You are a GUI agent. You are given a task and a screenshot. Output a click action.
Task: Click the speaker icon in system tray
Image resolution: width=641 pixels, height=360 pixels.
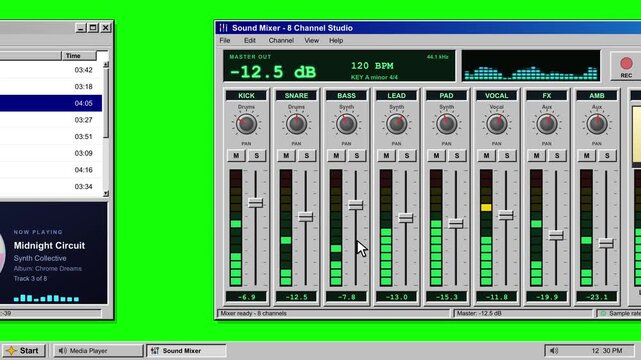554,351
